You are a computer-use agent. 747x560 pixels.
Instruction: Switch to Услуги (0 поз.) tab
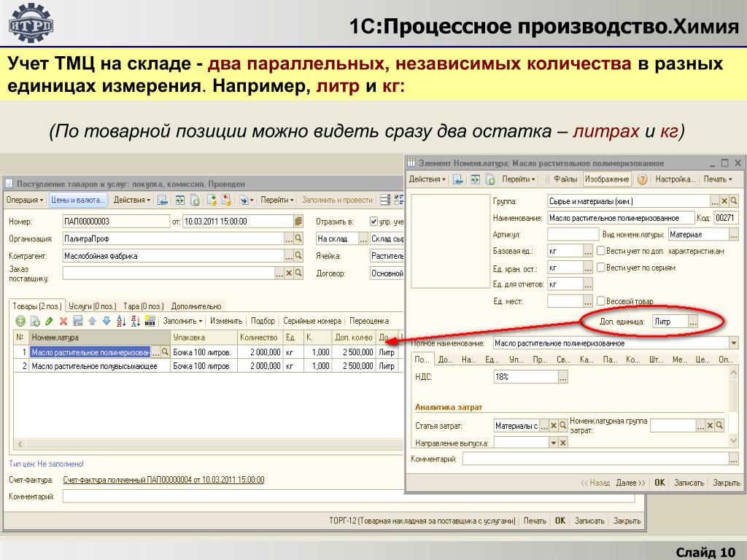[x=92, y=306]
